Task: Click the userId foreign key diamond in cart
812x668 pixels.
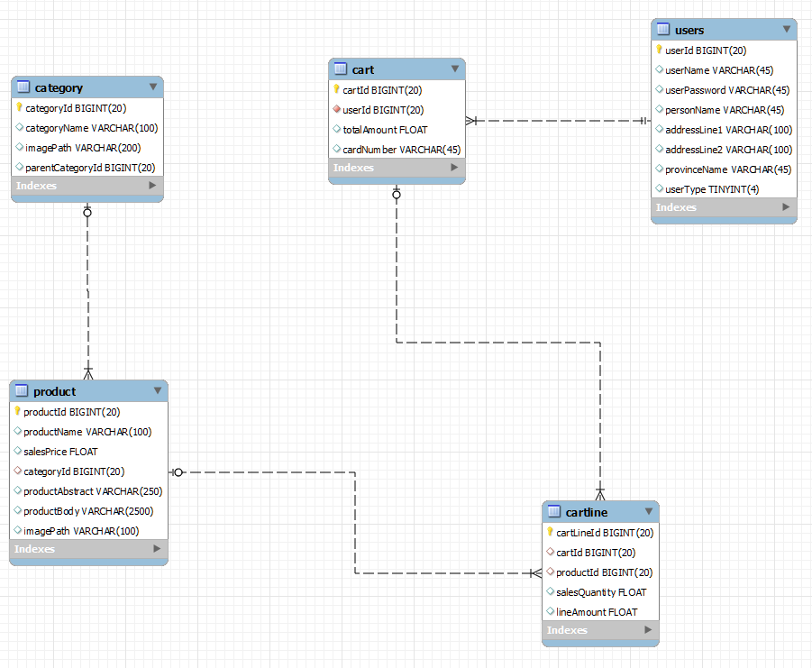Action: tap(336, 110)
